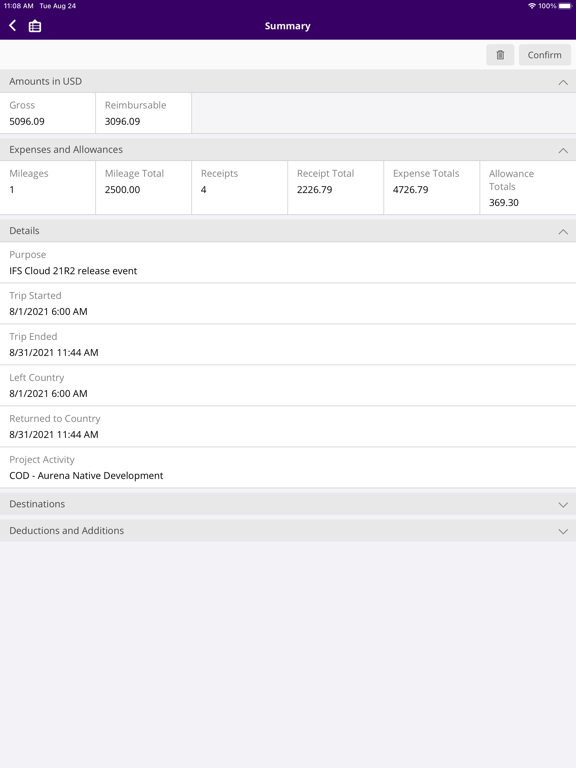Go back using the header arrow
The width and height of the screenshot is (576, 768).
coord(13,26)
